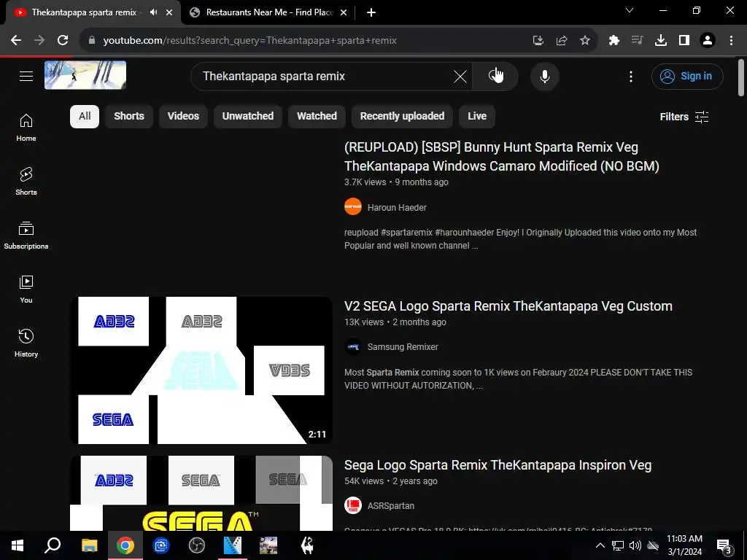This screenshot has width=747, height=560.
Task: Toggle Chrome side panel
Action: click(x=684, y=41)
